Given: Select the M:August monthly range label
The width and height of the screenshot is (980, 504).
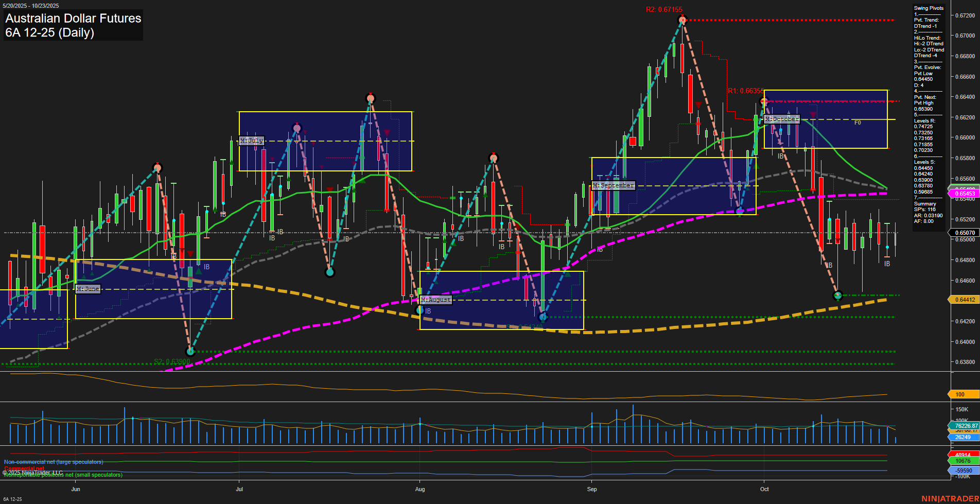Looking at the screenshot, I should pyautogui.click(x=435, y=300).
